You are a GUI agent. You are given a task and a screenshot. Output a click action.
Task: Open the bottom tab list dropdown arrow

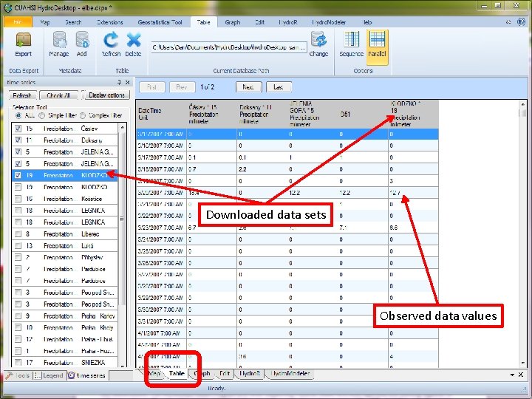point(511,375)
